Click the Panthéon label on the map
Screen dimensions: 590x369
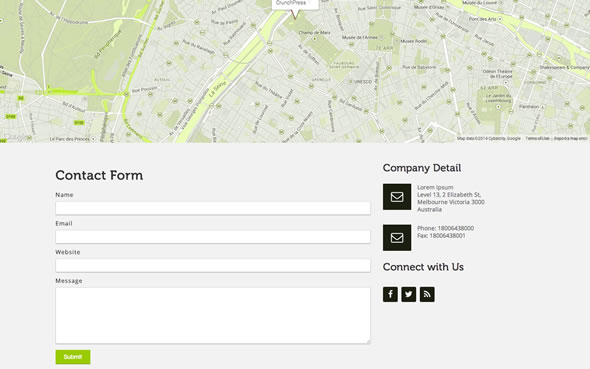tap(529, 106)
